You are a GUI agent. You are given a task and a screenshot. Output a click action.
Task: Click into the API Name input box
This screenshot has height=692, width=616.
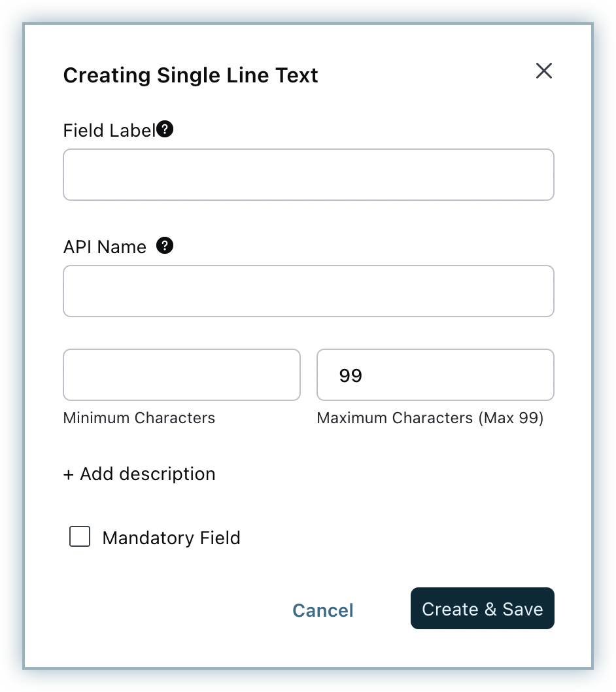pos(308,291)
